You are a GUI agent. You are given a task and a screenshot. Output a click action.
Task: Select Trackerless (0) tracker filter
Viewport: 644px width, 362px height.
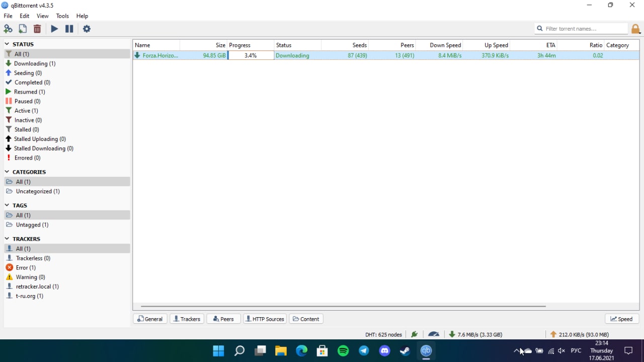coord(67,258)
